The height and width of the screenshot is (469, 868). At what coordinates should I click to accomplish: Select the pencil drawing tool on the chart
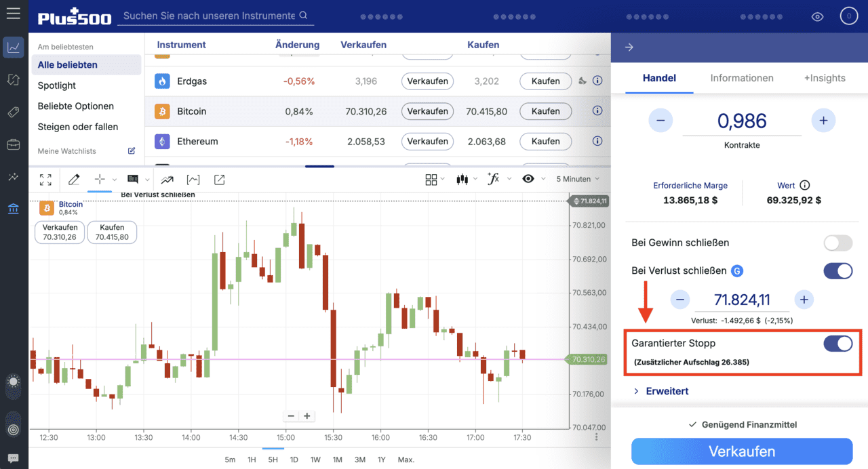point(75,179)
